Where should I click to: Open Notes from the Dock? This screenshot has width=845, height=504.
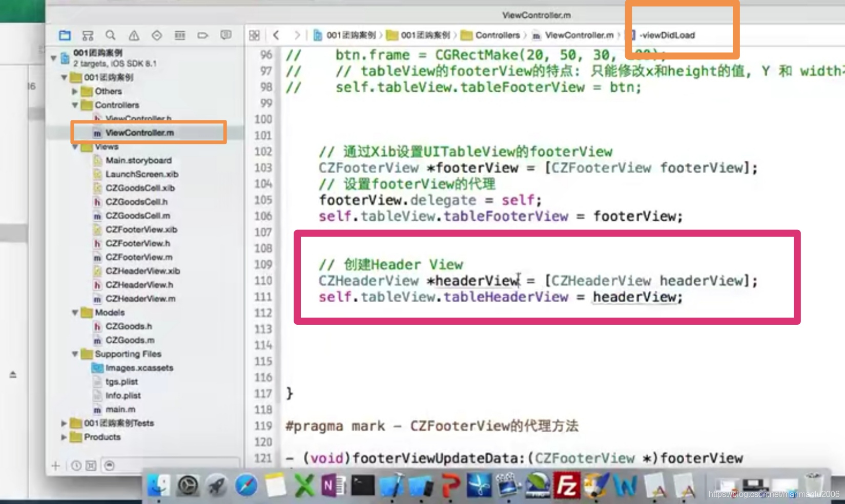coord(275,485)
